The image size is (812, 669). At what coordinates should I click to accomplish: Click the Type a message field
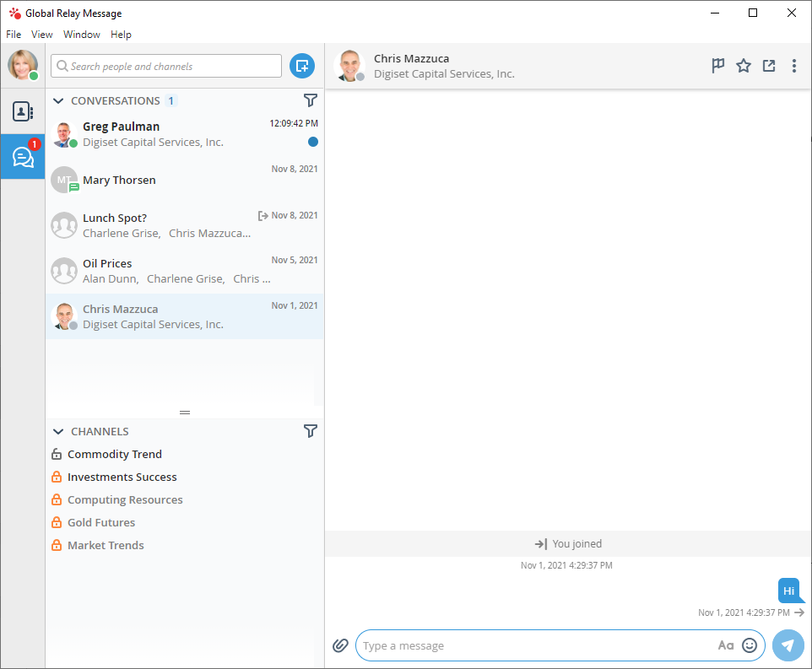coord(560,645)
